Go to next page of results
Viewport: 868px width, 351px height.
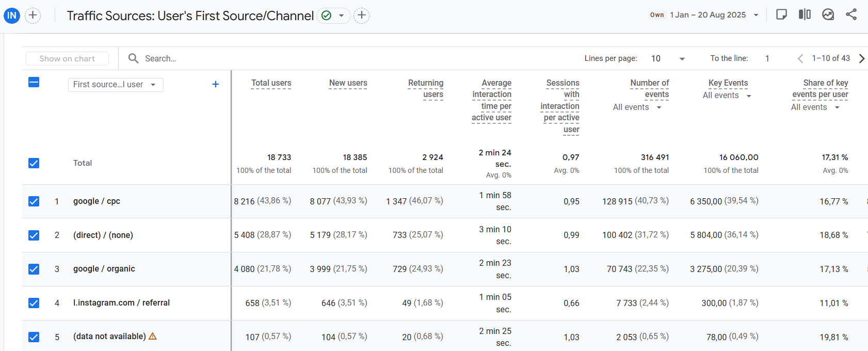coord(861,58)
